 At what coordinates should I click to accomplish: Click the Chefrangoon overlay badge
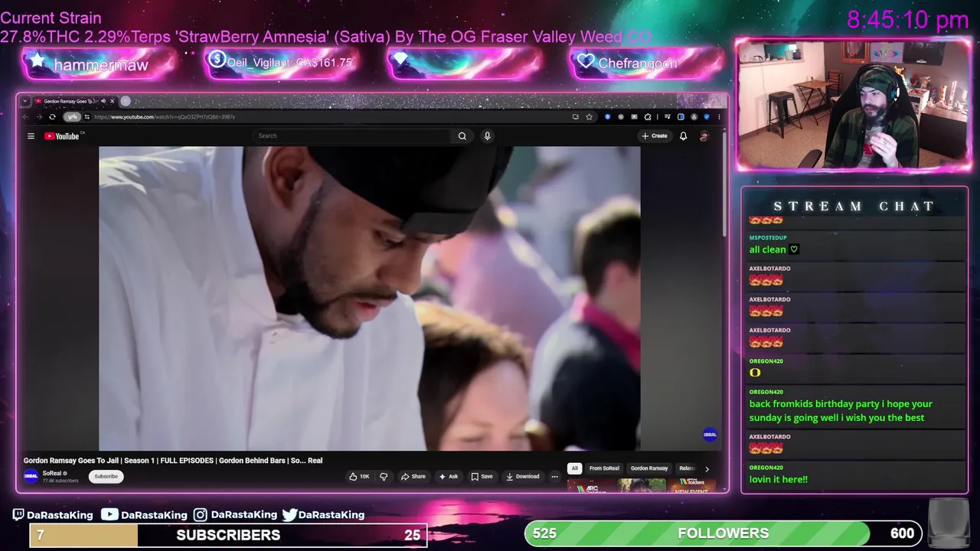[x=647, y=64]
